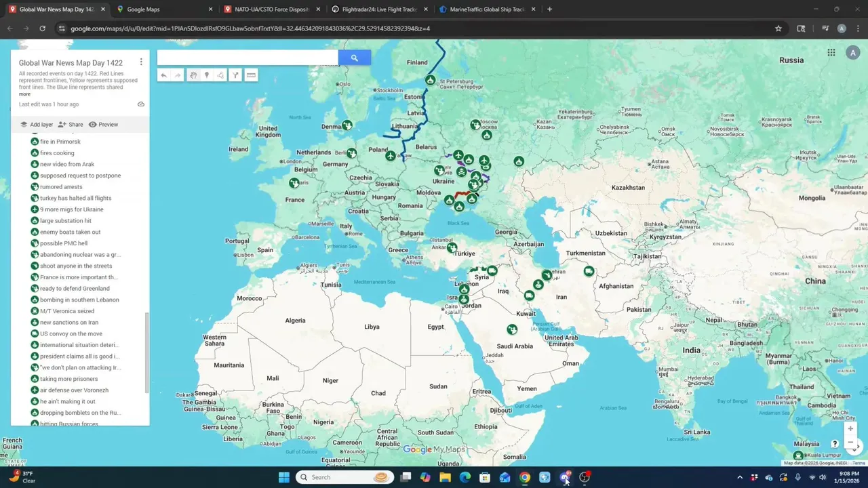
Task: Click map marker near Tehran
Action: point(547,275)
